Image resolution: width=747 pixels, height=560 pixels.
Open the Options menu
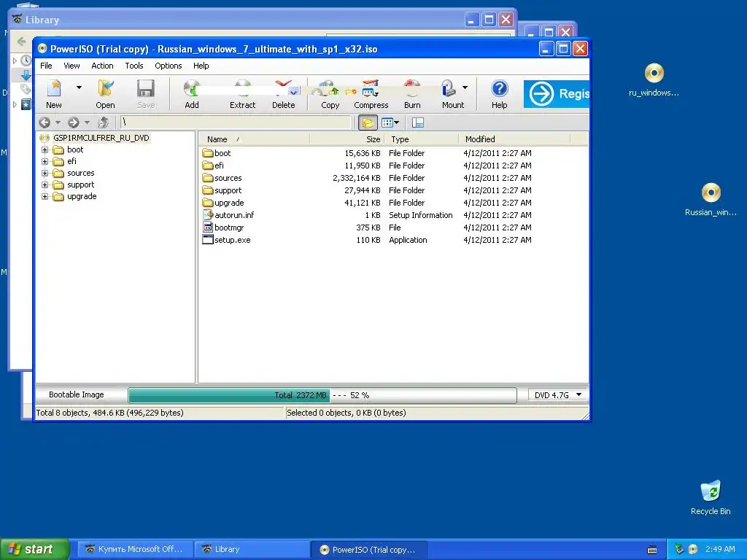169,66
